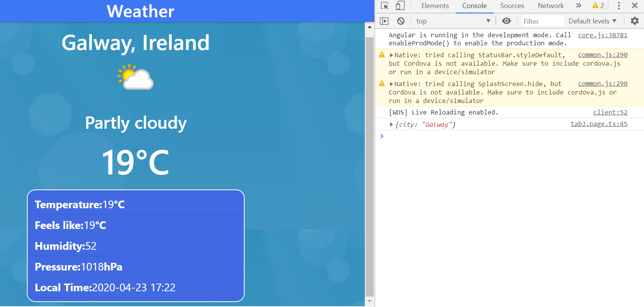Click the SplashScreen warning triangle icon

click(x=382, y=83)
